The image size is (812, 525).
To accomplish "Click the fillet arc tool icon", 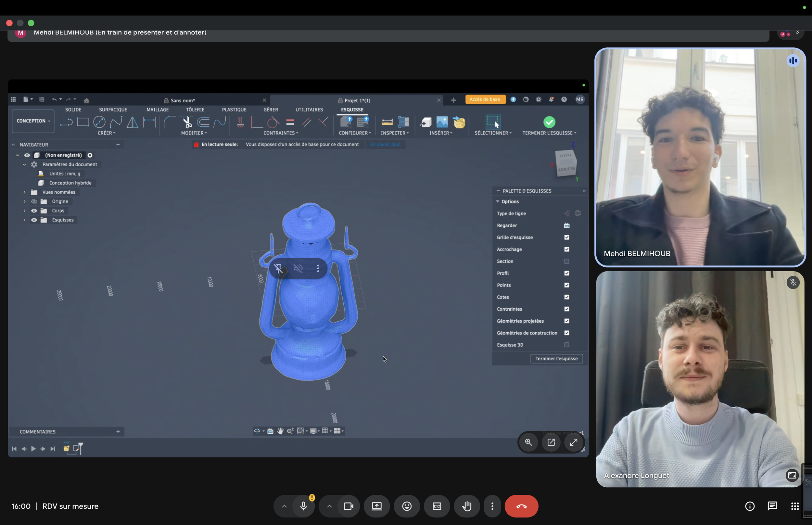I will [x=169, y=122].
